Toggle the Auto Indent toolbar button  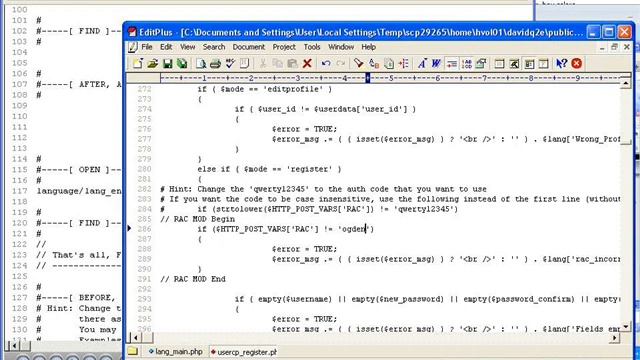pos(451,64)
